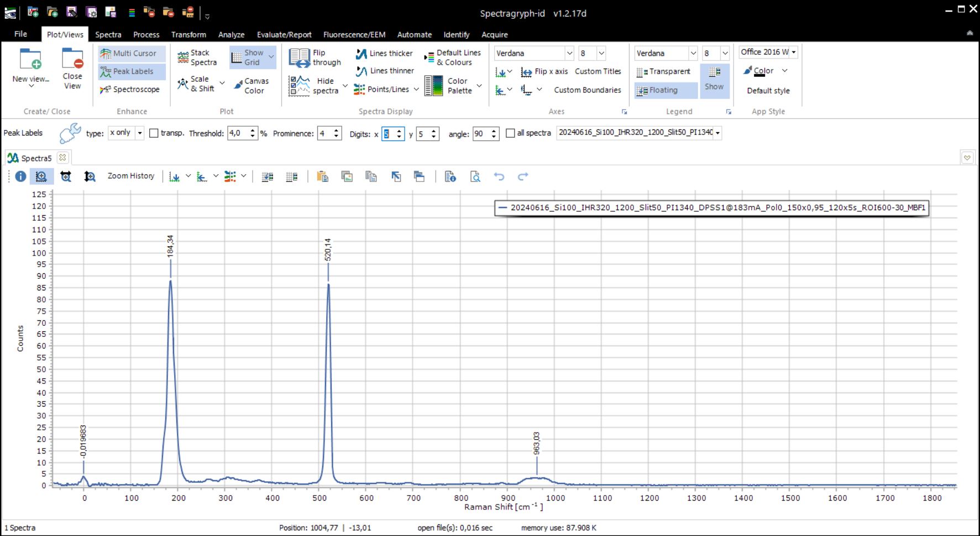The width and height of the screenshot is (980, 536).
Task: Check the all spectra checkbox
Action: coord(510,133)
